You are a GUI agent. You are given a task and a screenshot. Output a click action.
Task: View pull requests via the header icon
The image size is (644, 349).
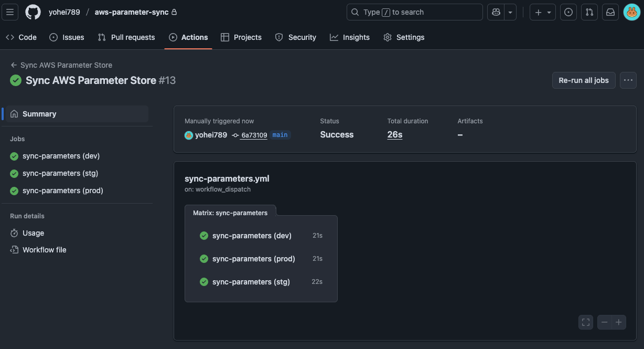point(589,12)
